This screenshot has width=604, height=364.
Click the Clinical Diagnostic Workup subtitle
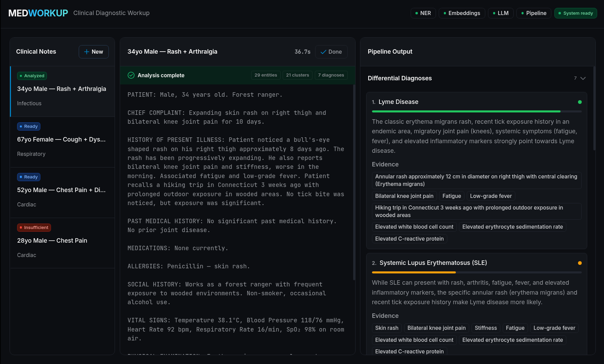(111, 13)
